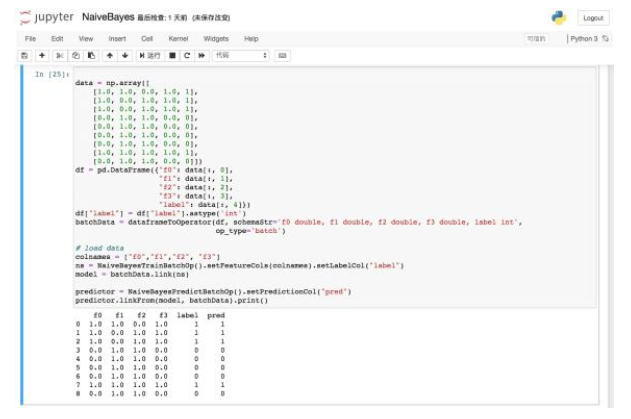Click the NaiveBayesPredictBatchOp code line
This screenshot has height=419, width=631.
pos(213,292)
